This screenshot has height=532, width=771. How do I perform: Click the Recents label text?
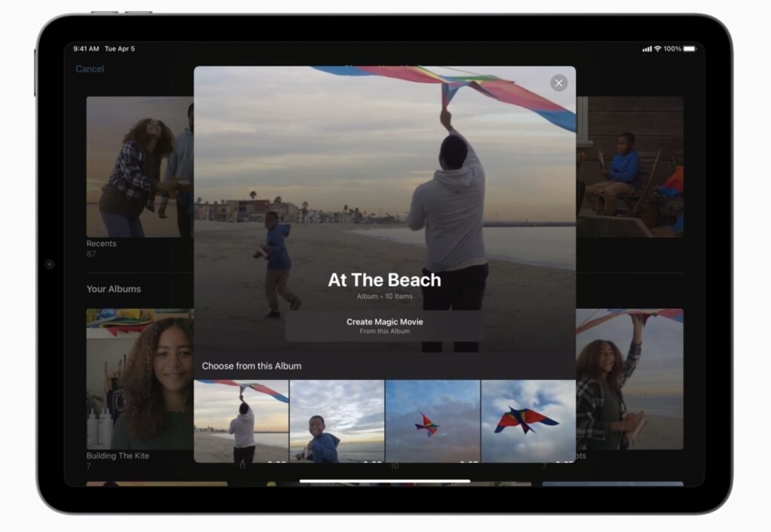click(102, 243)
